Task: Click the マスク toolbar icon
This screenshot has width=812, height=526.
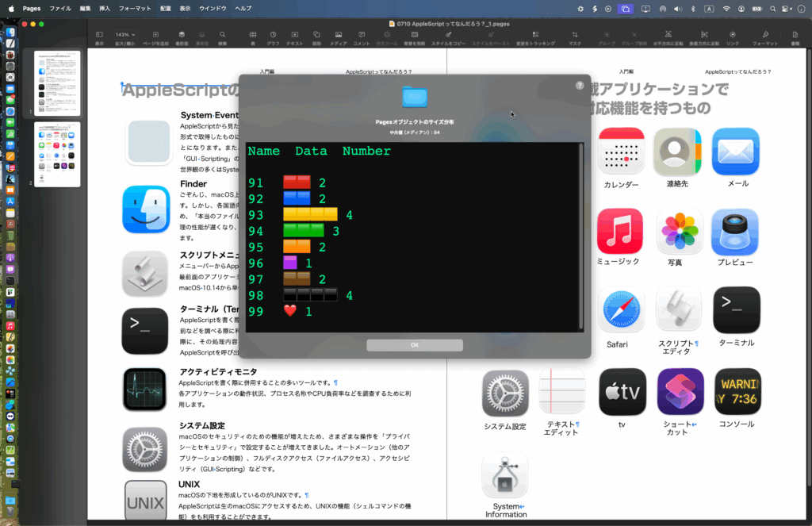Action: click(575, 36)
